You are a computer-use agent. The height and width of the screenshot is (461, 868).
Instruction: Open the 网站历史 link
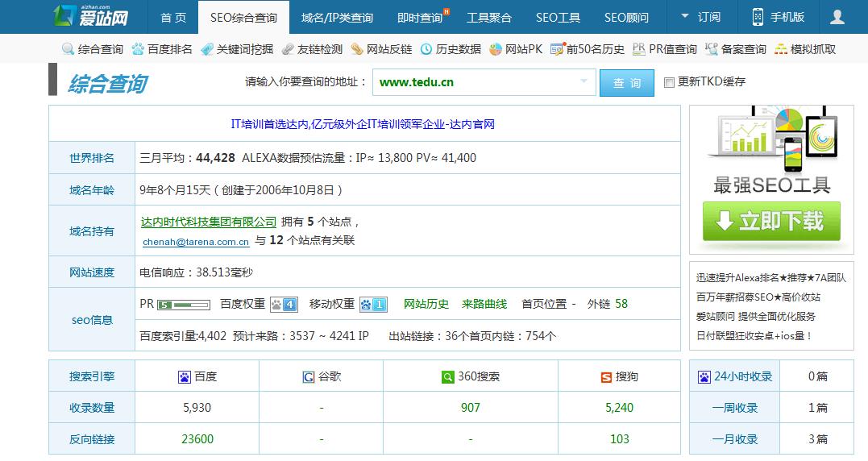[x=426, y=304]
